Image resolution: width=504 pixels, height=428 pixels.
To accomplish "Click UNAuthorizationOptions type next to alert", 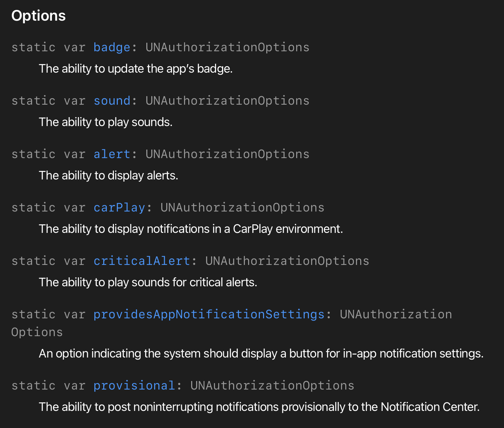I will (x=227, y=154).
